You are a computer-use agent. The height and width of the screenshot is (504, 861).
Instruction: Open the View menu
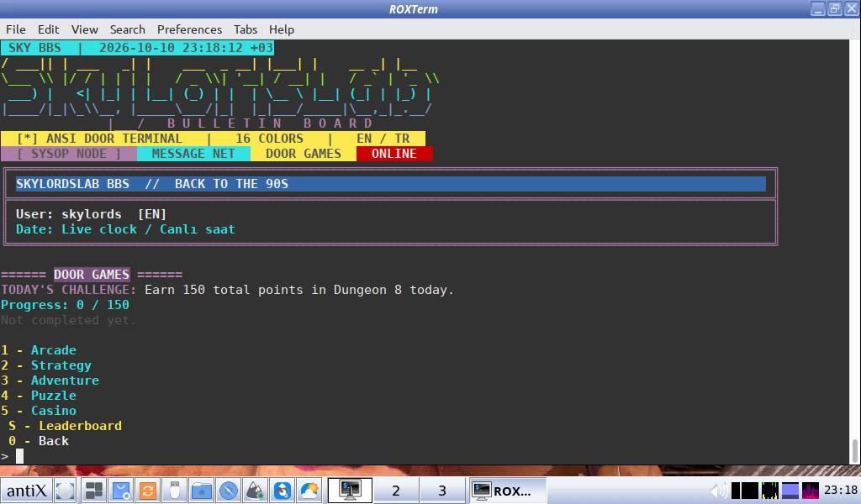tap(85, 29)
